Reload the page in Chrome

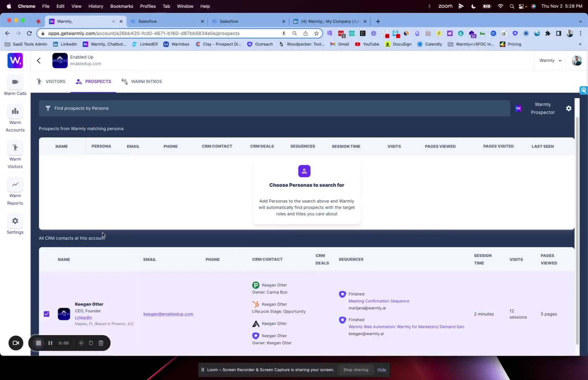click(30, 33)
